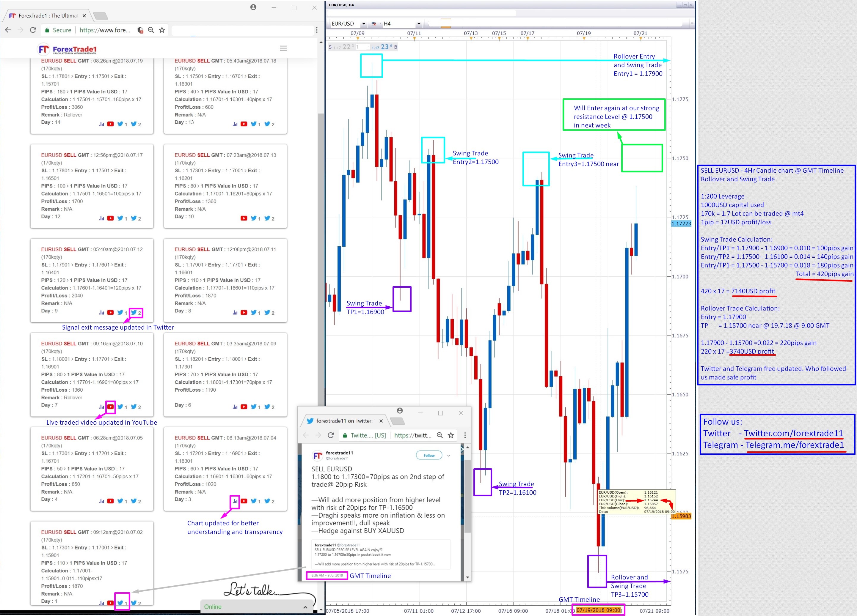Open Twitter 2 link on the 2018.07.18 signal

click(x=269, y=124)
